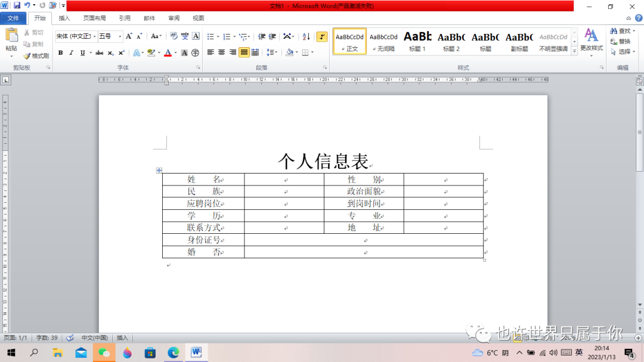Toggle bold formatting

[x=60, y=52]
